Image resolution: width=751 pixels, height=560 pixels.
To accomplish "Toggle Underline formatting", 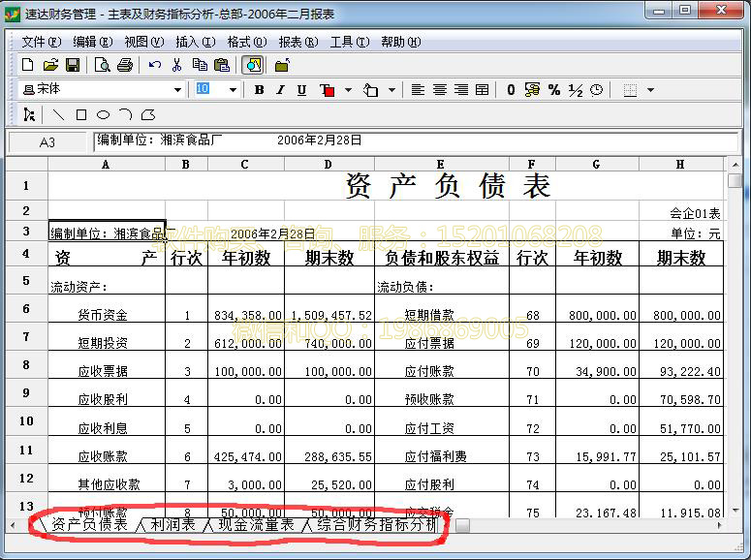I will coord(301,90).
